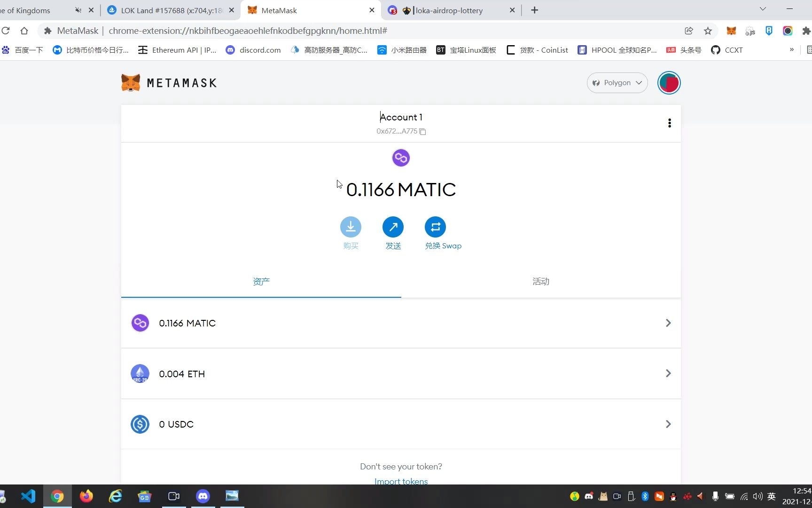Viewport: 812px width, 508px height.
Task: Click the MATIC token logo above balance
Action: click(401, 158)
